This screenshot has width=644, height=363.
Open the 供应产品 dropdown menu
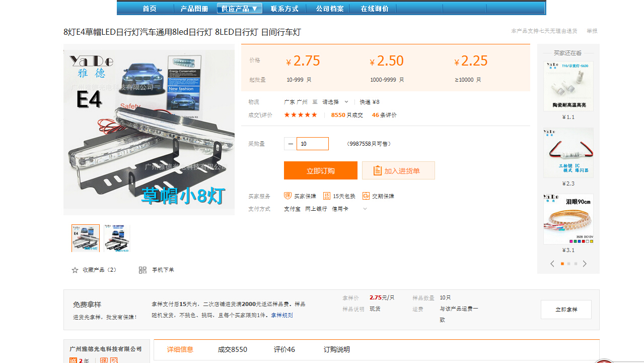[x=240, y=9]
